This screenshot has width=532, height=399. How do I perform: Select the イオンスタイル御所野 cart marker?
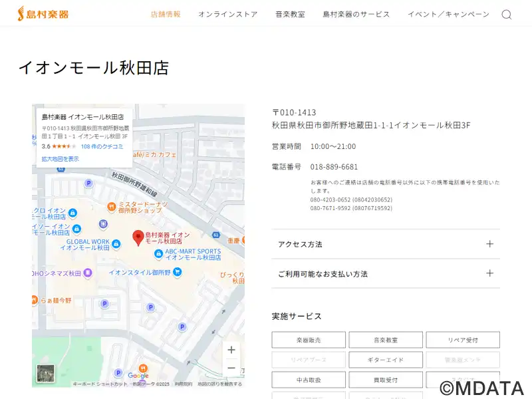pos(177,272)
